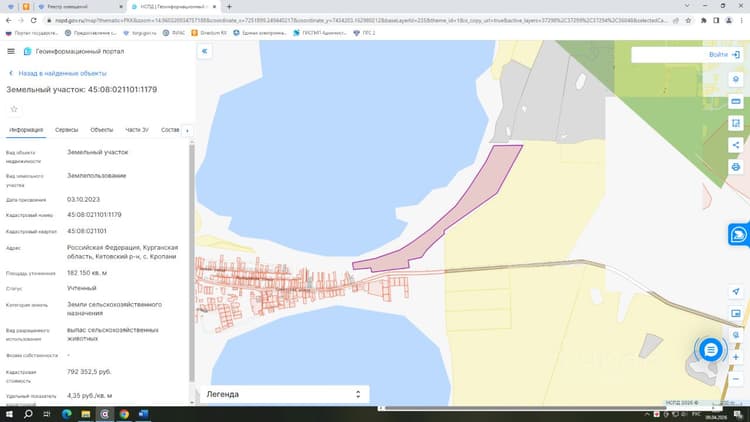Share the map with share icon
This screenshot has height=422, width=750.
tap(736, 145)
